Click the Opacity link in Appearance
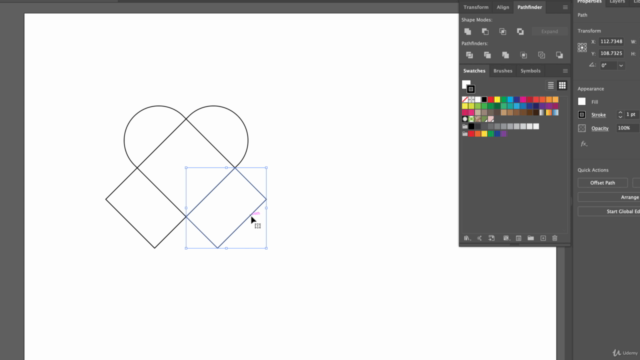The height and width of the screenshot is (360, 640). (x=600, y=128)
